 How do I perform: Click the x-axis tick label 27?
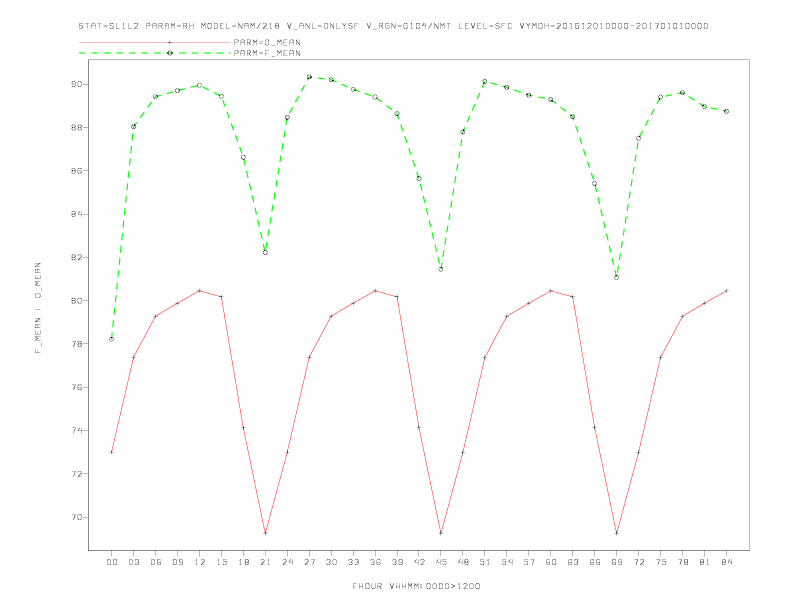pyautogui.click(x=309, y=562)
